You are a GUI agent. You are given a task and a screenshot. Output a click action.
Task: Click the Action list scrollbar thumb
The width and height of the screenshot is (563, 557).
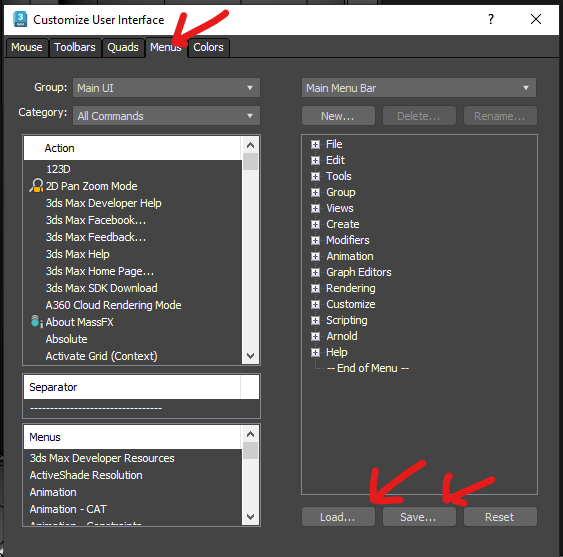click(250, 161)
